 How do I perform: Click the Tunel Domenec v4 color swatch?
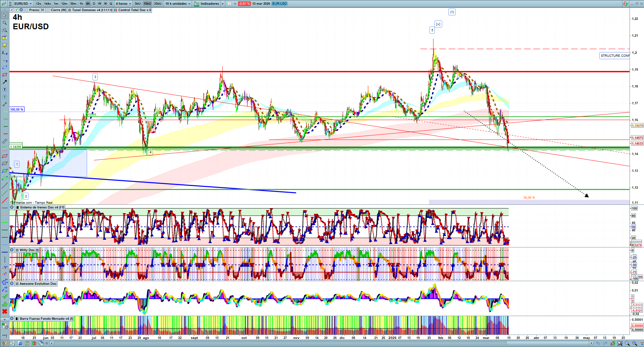(70, 10)
